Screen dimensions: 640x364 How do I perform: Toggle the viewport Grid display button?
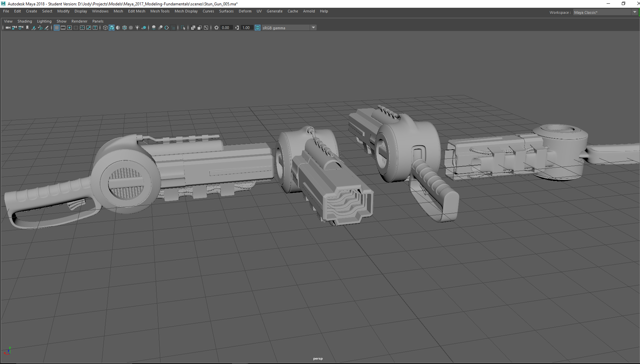click(57, 28)
